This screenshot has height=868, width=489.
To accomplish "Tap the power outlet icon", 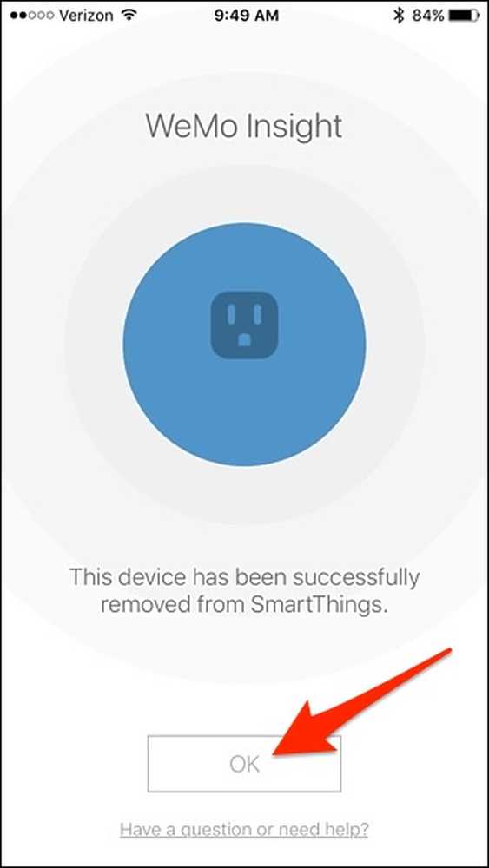I will coord(244,325).
